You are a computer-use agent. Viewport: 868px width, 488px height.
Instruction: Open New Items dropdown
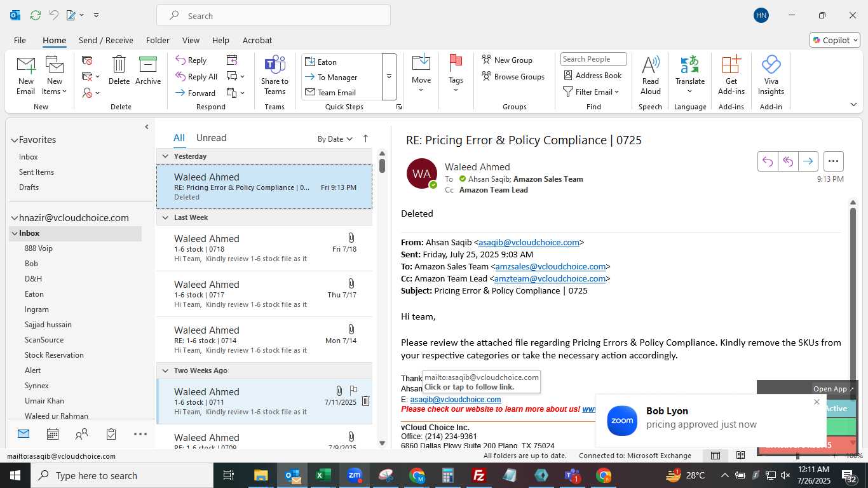tap(55, 86)
